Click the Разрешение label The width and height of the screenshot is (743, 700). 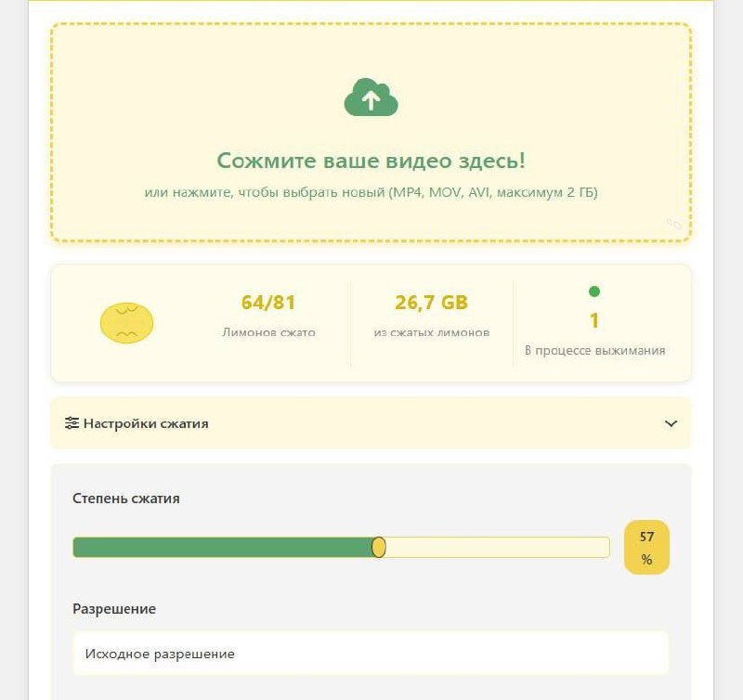pos(114,609)
